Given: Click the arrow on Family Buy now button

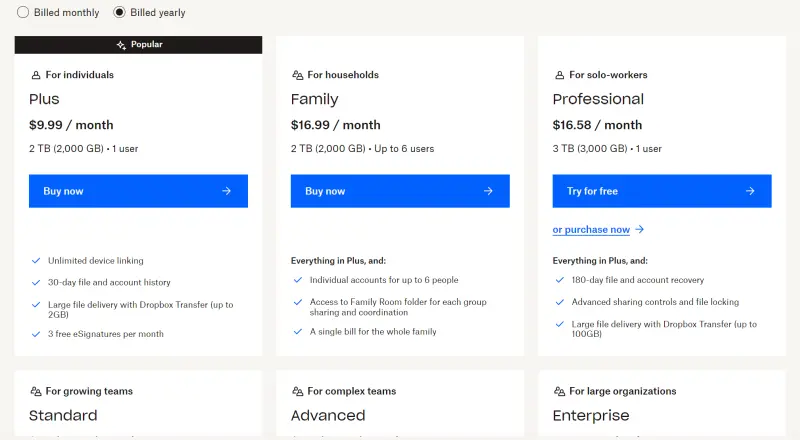Looking at the screenshot, I should point(488,191).
